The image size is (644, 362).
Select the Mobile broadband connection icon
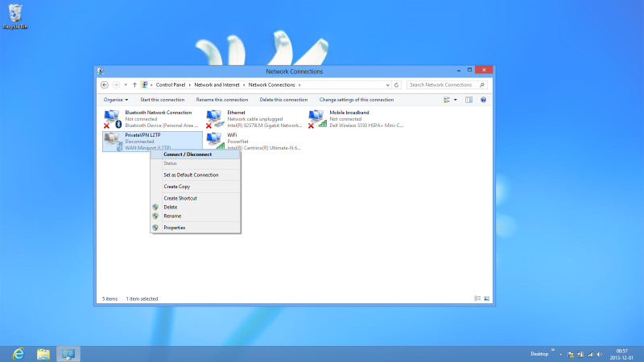[317, 119]
